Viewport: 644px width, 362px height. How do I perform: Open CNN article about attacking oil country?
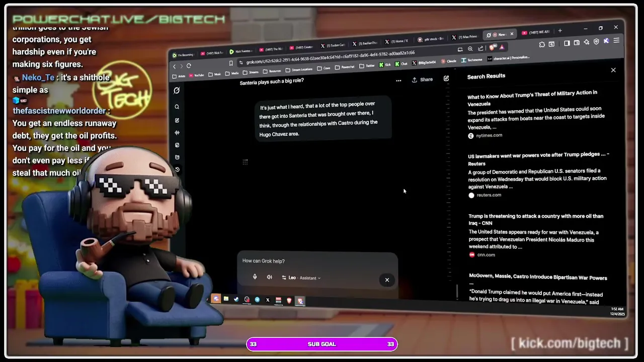pos(536,219)
